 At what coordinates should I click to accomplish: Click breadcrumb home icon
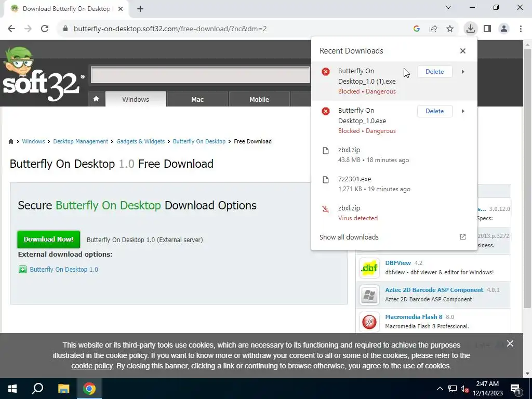[x=11, y=141]
